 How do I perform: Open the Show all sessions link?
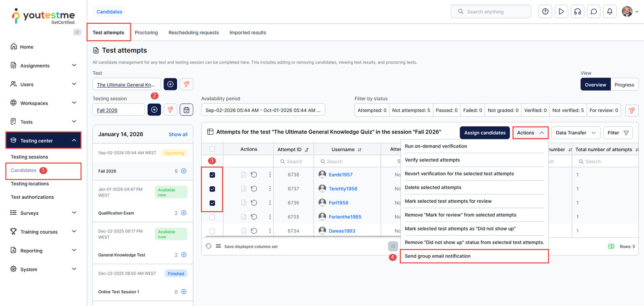(x=178, y=134)
